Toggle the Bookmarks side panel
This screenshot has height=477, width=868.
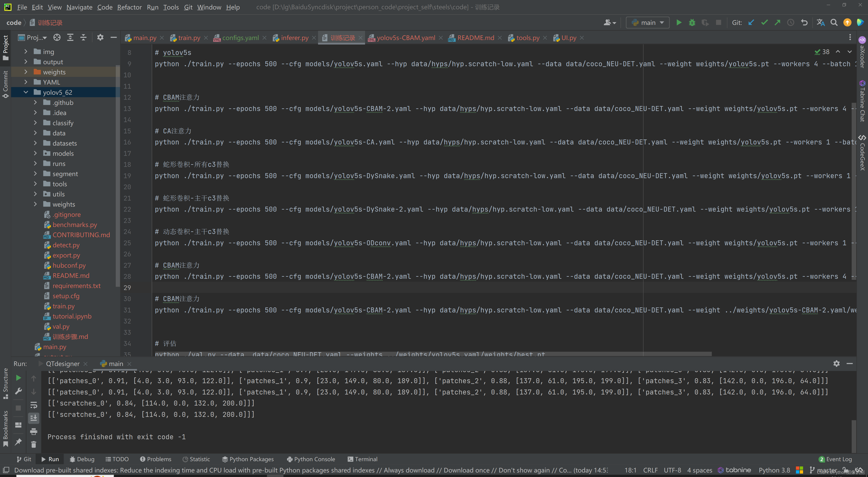pyautogui.click(x=5, y=429)
